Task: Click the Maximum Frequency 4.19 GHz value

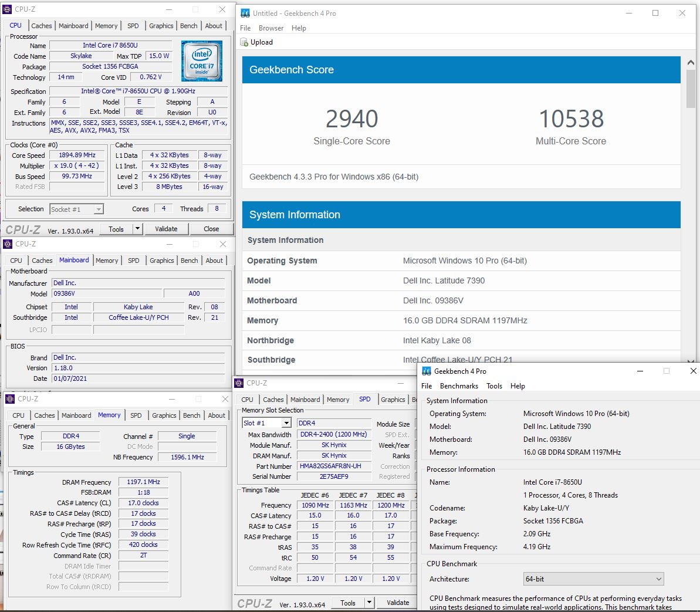Action: point(537,547)
